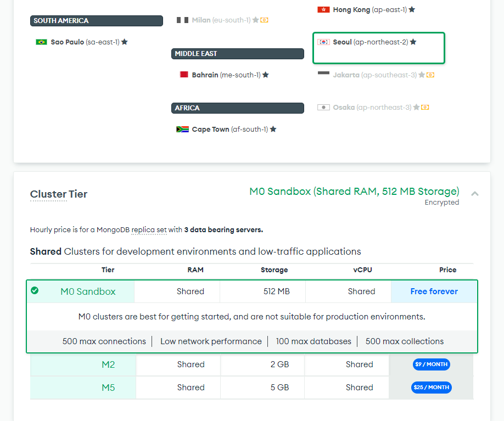This screenshot has height=421, width=504.
Task: Click the M0 Sandbox summary header text
Action: (x=354, y=192)
